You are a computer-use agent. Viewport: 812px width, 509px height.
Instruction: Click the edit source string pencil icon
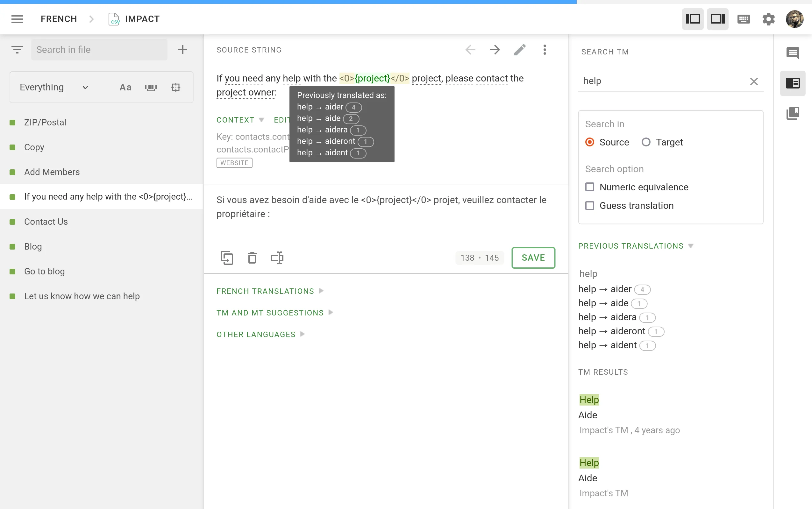pyautogui.click(x=519, y=49)
